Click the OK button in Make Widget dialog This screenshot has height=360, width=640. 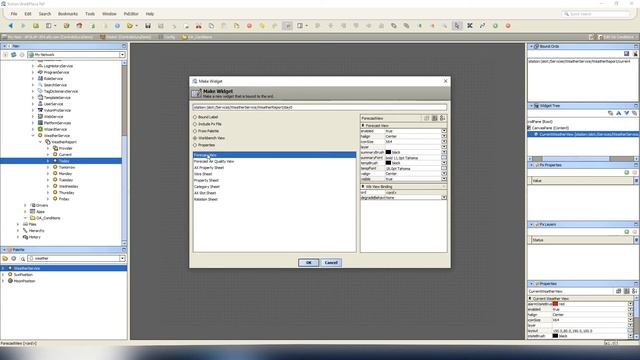[x=309, y=262]
